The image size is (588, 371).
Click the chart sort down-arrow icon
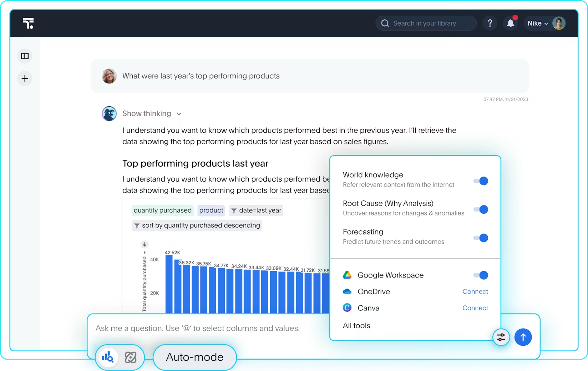pos(145,244)
